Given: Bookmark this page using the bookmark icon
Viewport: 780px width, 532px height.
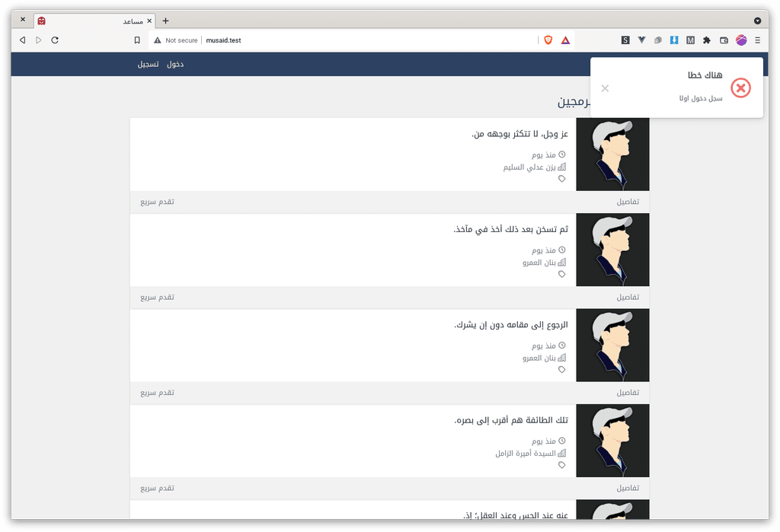Looking at the screenshot, I should point(137,40).
